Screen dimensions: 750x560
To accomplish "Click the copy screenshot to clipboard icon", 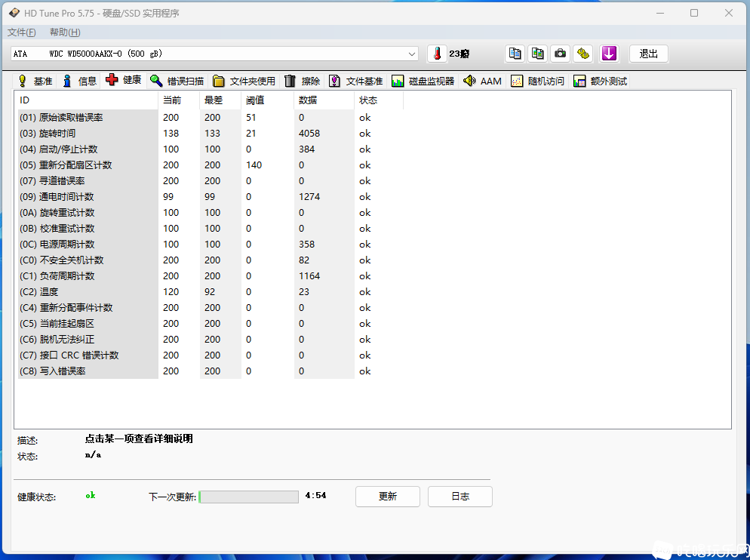I will coord(538,54).
